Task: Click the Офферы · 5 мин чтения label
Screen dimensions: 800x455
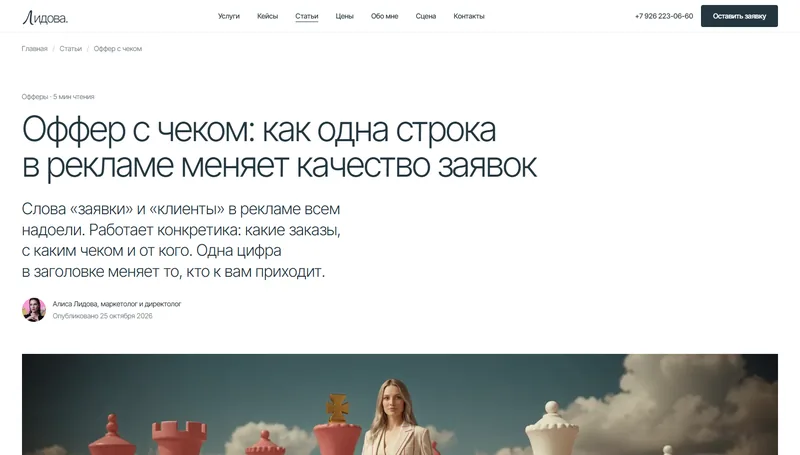Action: (x=58, y=96)
